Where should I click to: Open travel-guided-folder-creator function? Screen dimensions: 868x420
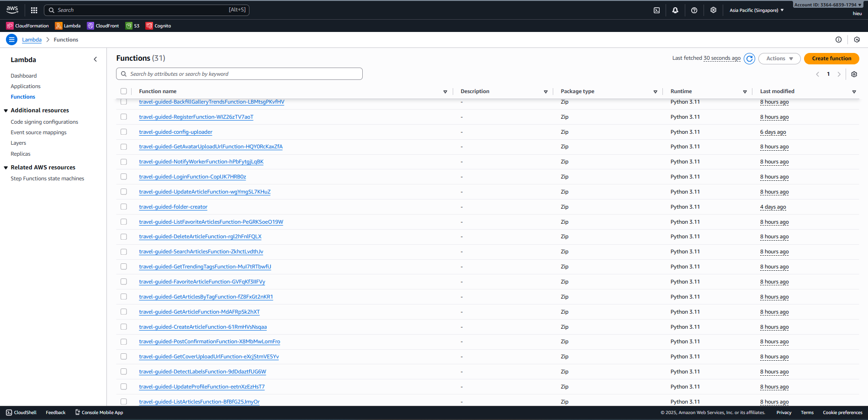coord(173,206)
